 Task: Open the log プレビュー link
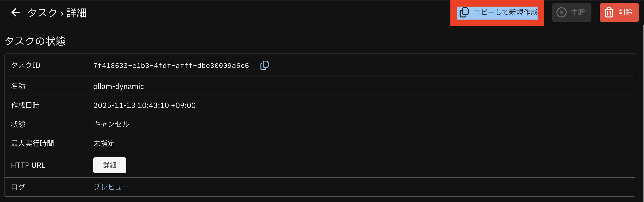111,187
